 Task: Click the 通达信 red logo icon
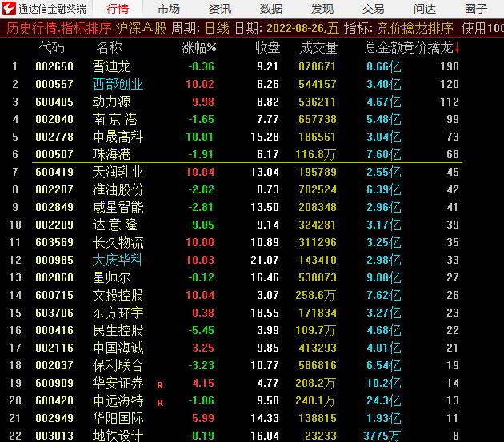pyautogui.click(x=9, y=9)
